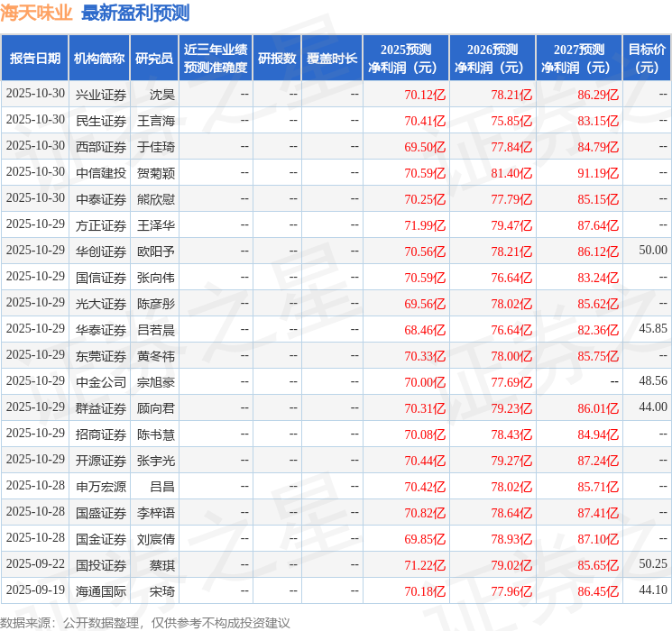The height and width of the screenshot is (631, 672).
Task: Click target price 44.10 for 海通国际
Action: click(653, 590)
